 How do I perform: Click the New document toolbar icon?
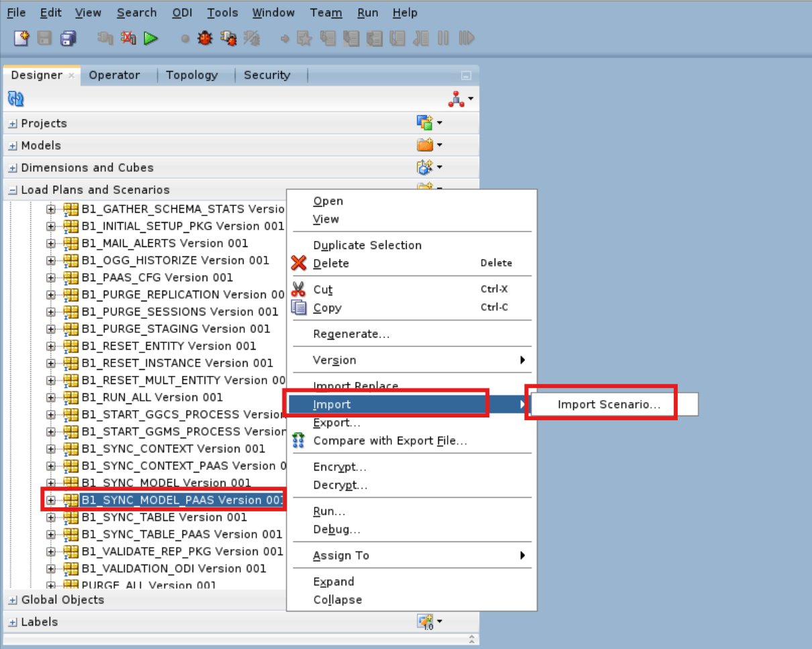(21, 38)
